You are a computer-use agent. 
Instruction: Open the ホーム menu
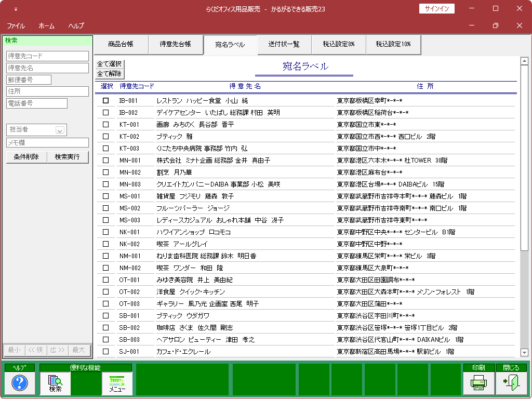(46, 26)
